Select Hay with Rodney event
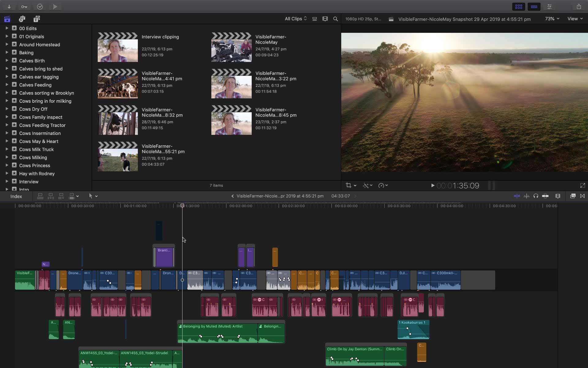Image resolution: width=588 pixels, height=368 pixels. pyautogui.click(x=37, y=174)
